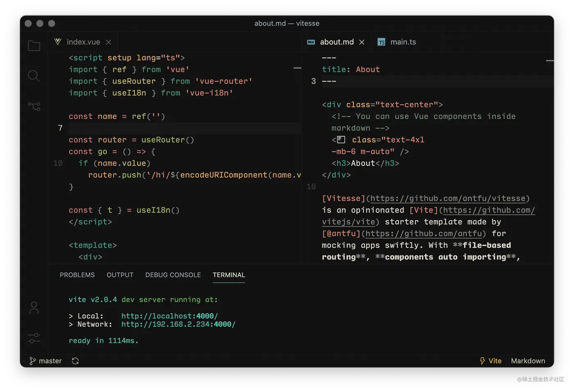This screenshot has height=392, width=574.
Task: Click the minimize window button
Action: 40,23
